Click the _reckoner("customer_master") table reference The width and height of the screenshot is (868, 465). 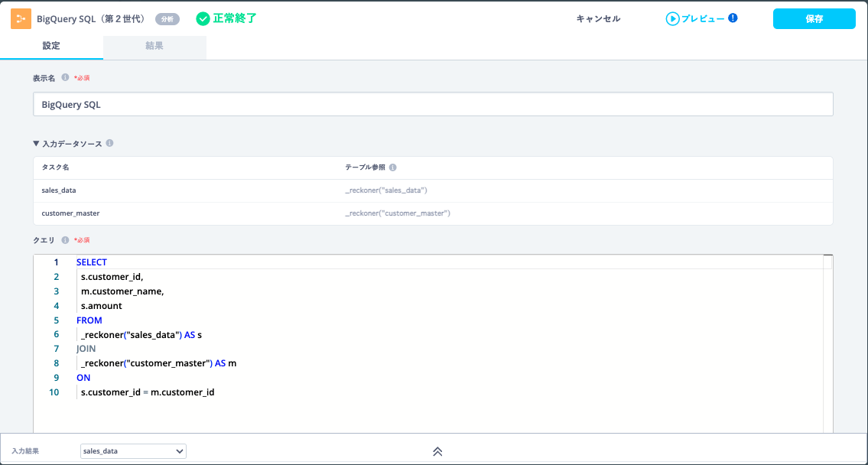click(398, 213)
